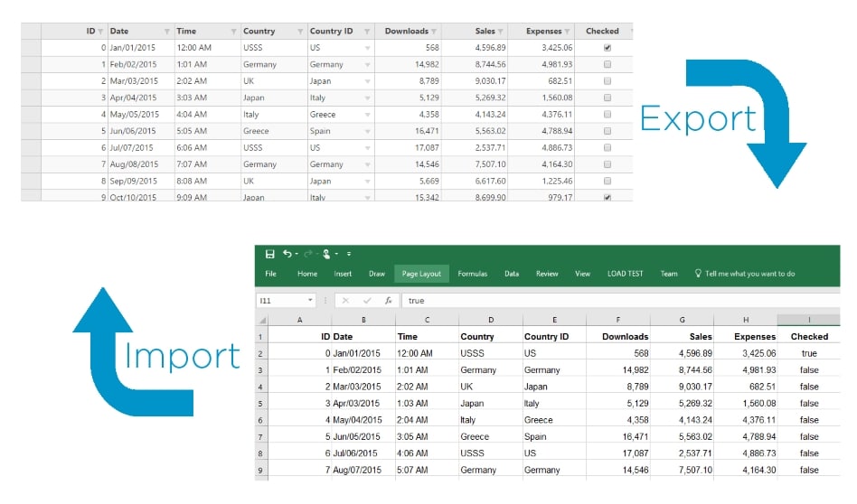Click the Select All corner triangle
Screen dimensions: 857x504
262,320
